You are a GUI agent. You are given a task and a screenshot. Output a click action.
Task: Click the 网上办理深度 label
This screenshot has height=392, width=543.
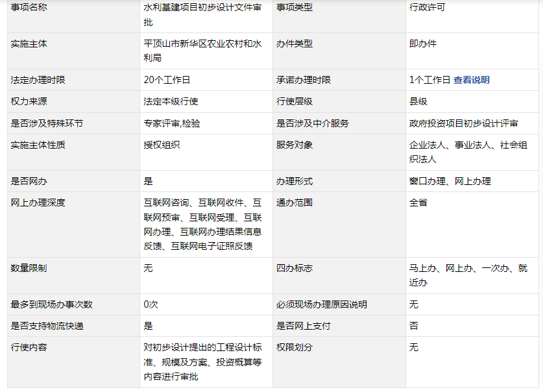(38, 202)
